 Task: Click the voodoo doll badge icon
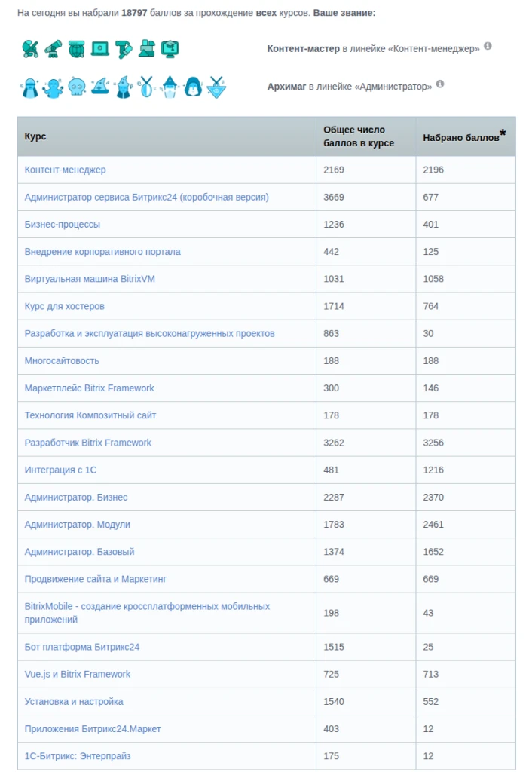point(54,87)
